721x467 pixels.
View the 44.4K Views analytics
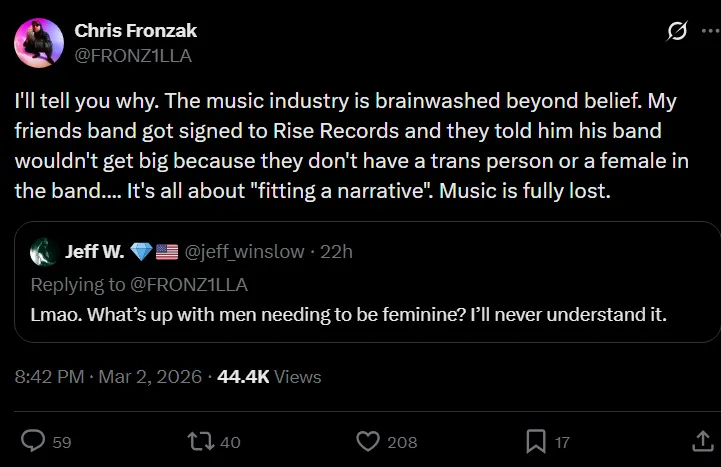point(269,377)
